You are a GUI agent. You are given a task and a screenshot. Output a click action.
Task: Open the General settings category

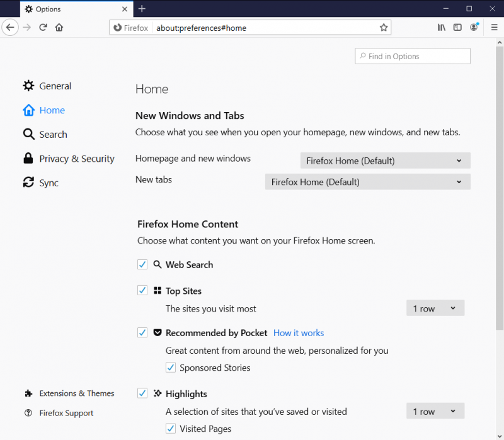tap(47, 86)
